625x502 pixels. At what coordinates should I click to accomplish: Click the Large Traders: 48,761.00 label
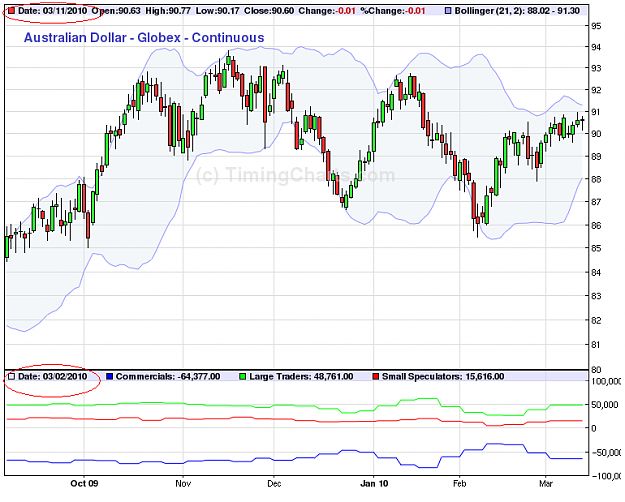pos(301,376)
